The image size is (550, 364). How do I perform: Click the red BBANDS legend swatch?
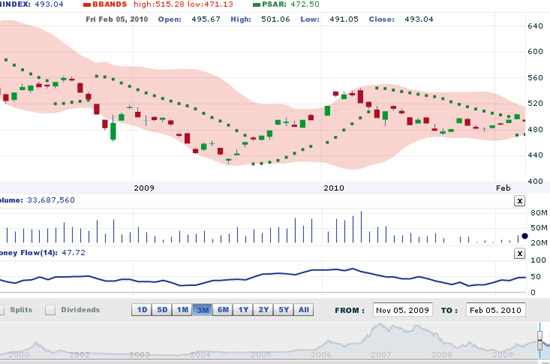pyautogui.click(x=87, y=5)
